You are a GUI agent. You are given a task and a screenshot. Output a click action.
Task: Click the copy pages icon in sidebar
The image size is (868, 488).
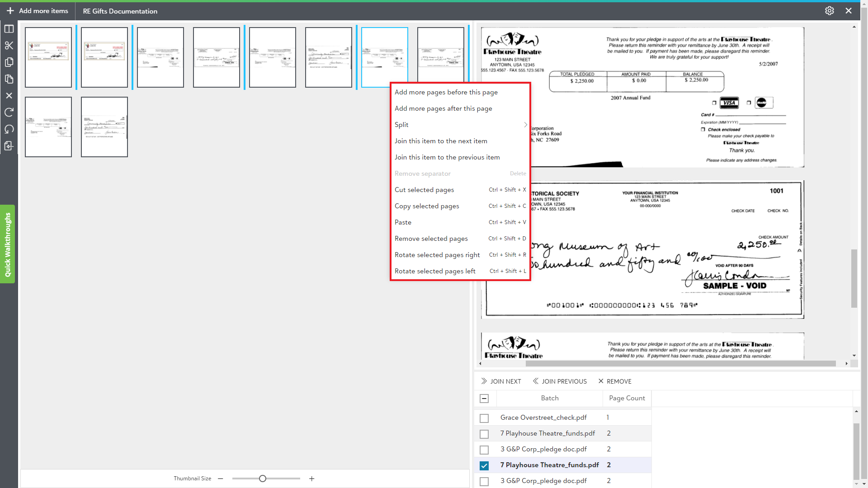pyautogui.click(x=9, y=62)
